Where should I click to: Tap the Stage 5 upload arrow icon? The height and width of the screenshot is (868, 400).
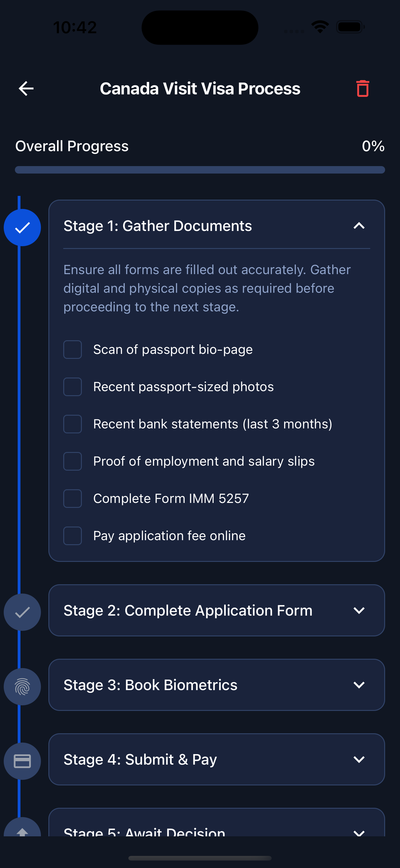22,830
